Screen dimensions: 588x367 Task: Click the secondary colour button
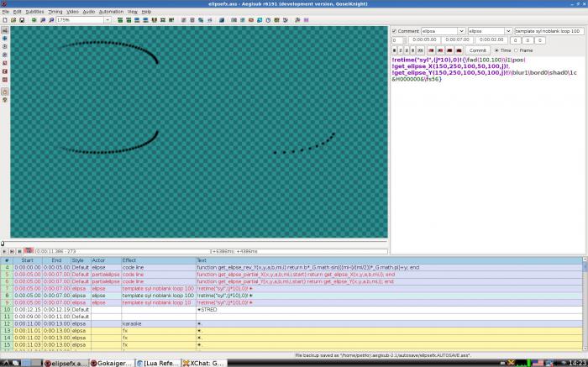pyautogui.click(x=440, y=50)
